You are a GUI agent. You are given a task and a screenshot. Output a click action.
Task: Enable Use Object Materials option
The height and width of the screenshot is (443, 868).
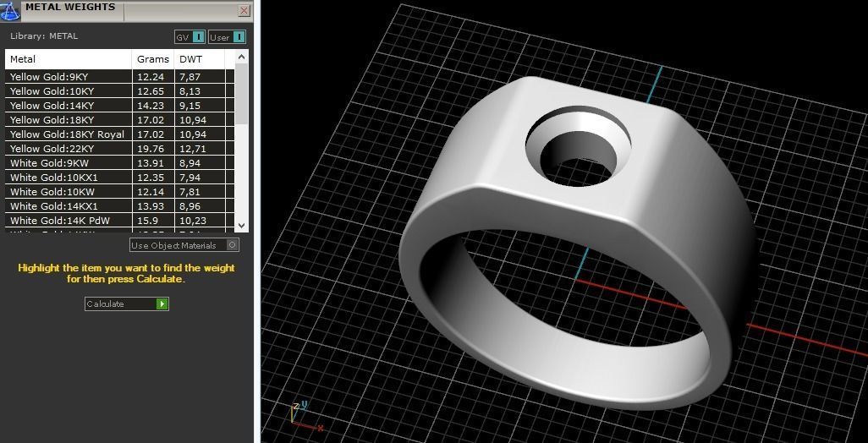click(184, 245)
